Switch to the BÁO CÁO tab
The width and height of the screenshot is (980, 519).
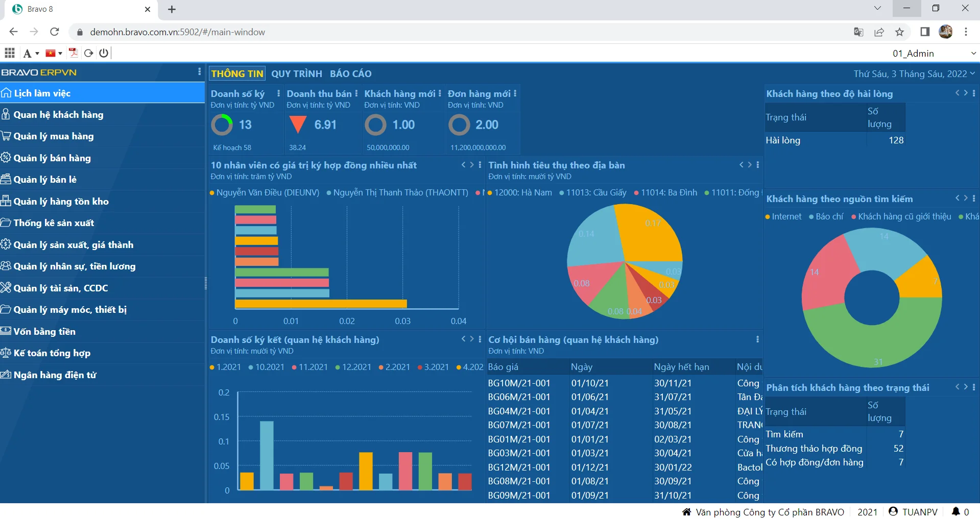[x=350, y=73]
